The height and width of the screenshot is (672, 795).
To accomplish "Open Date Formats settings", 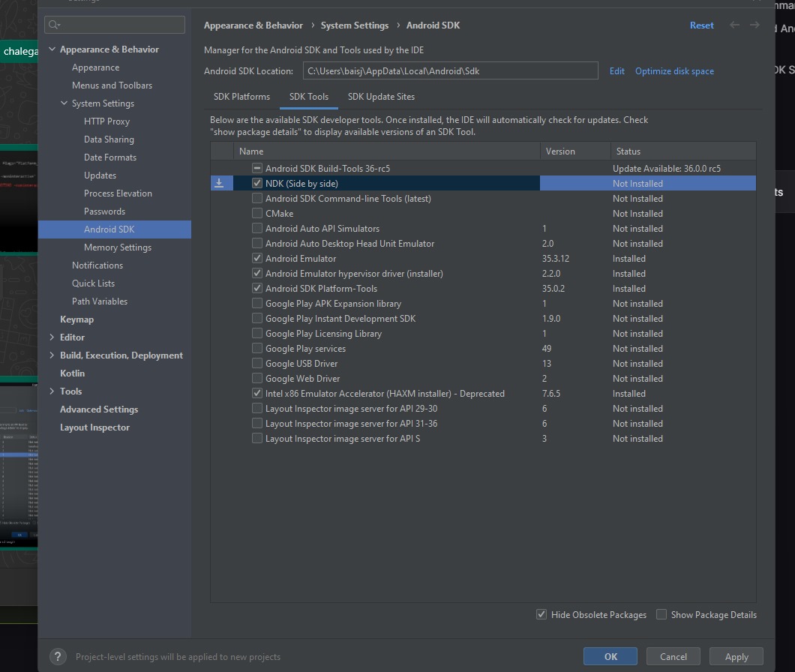I will coord(110,157).
